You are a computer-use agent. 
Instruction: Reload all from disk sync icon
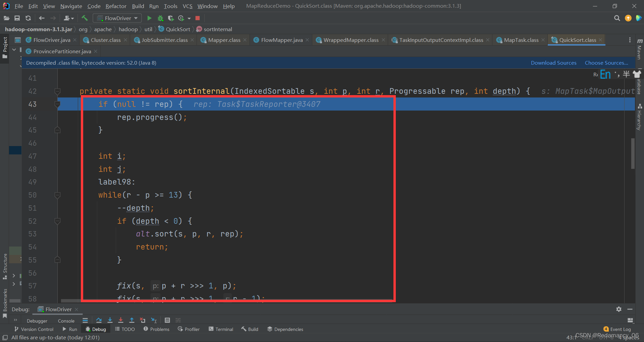click(x=28, y=18)
